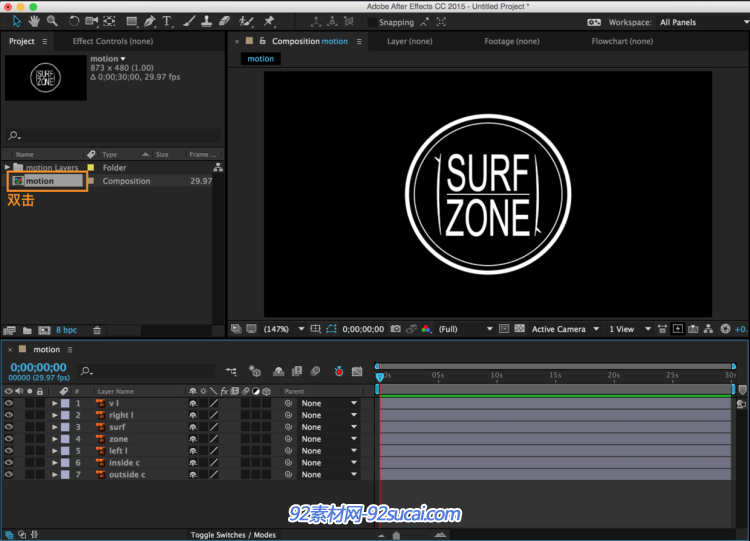Open Composition Mini-Flowchart in timeline
Viewport: 750px width, 541px height.
(x=231, y=371)
